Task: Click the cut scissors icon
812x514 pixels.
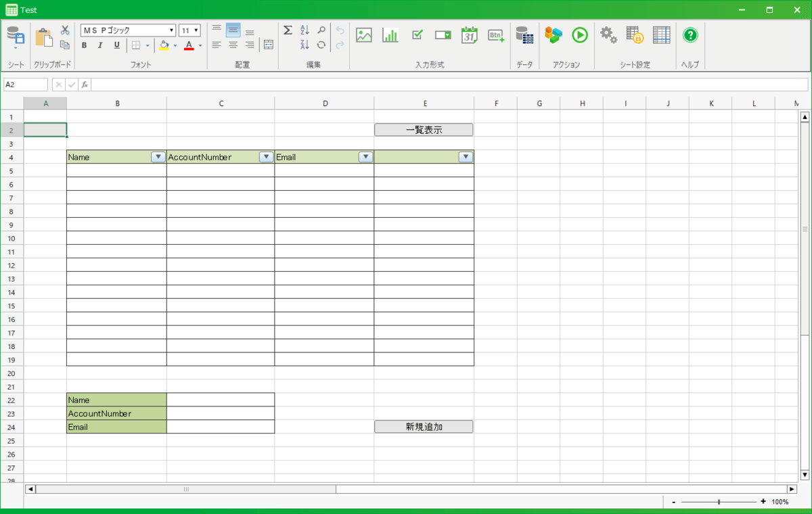Action: point(65,30)
